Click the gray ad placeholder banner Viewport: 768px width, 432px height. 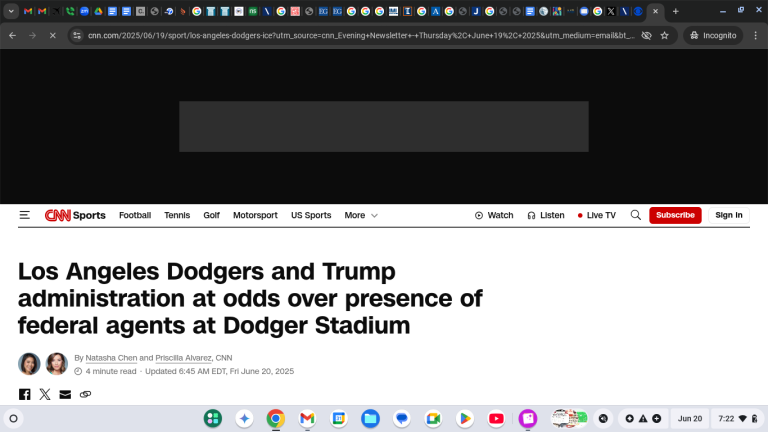pos(384,126)
